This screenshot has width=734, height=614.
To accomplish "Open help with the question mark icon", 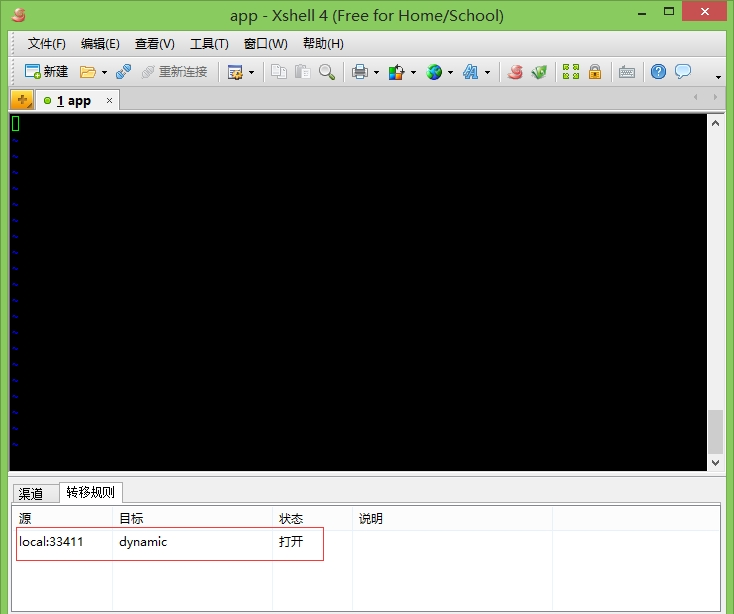I will (x=658, y=72).
